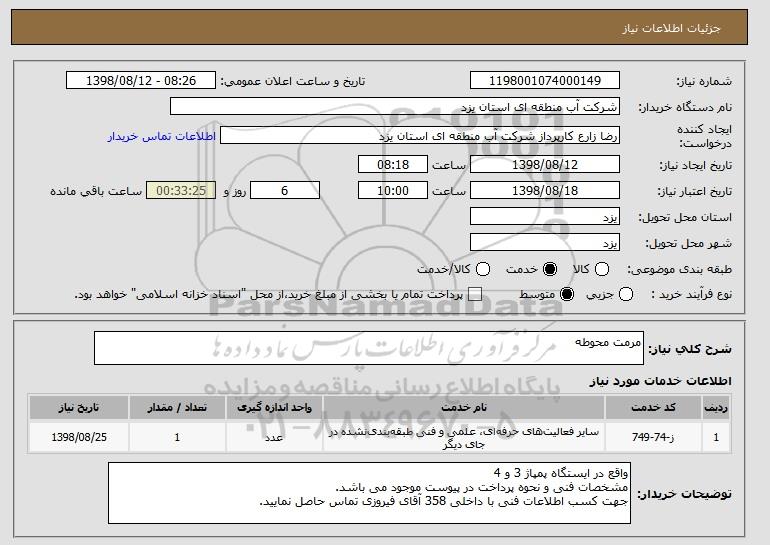Click the ردیف column header

(716, 408)
